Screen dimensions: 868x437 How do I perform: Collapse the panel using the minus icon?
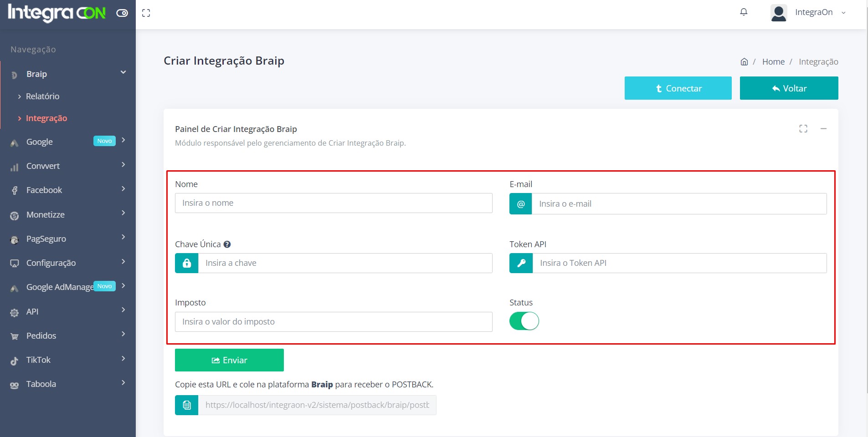pos(823,129)
